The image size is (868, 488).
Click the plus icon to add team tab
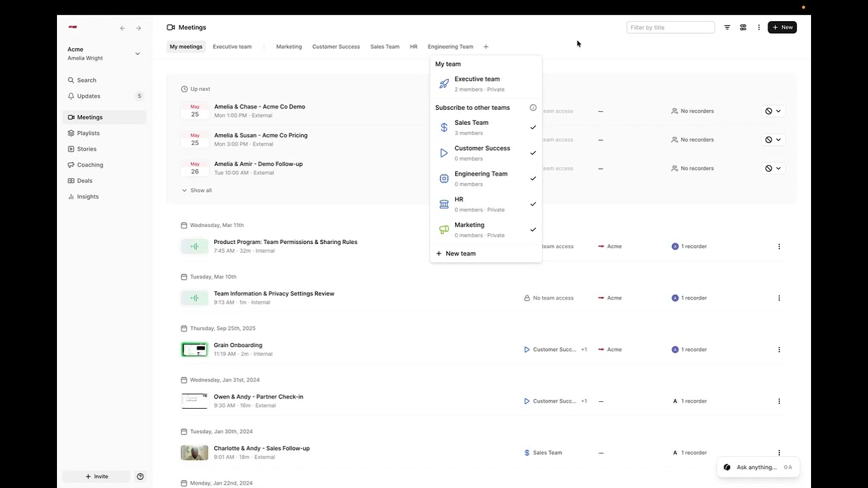click(486, 47)
